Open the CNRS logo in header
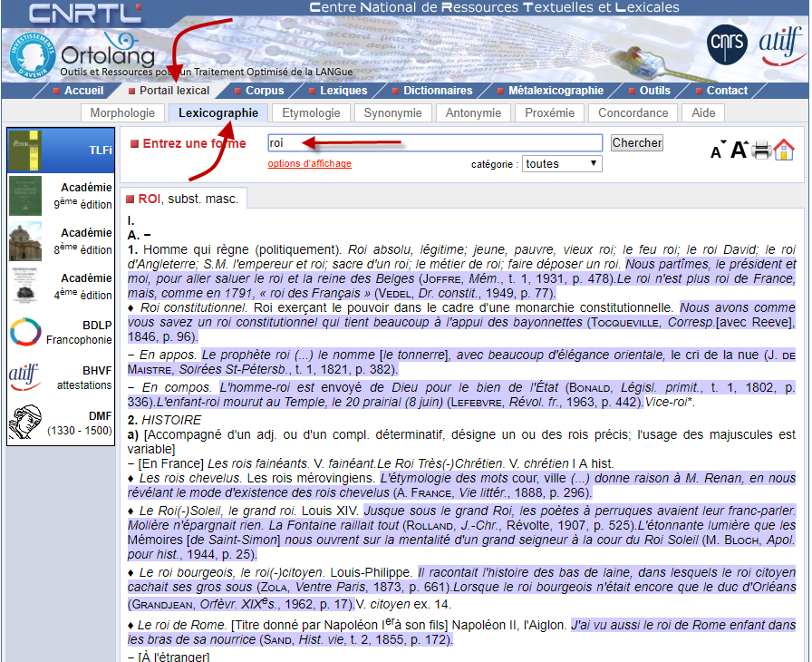The image size is (812, 662). pos(727,43)
